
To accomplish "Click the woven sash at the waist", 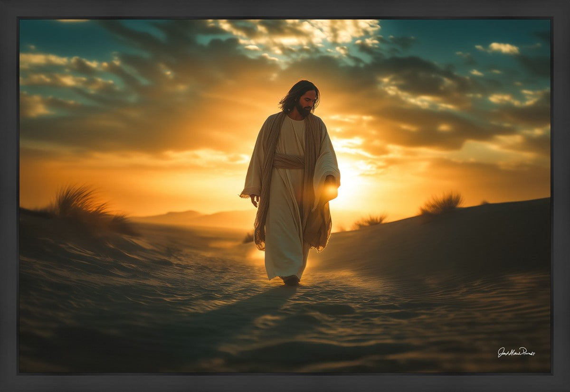I will pos(289,161).
